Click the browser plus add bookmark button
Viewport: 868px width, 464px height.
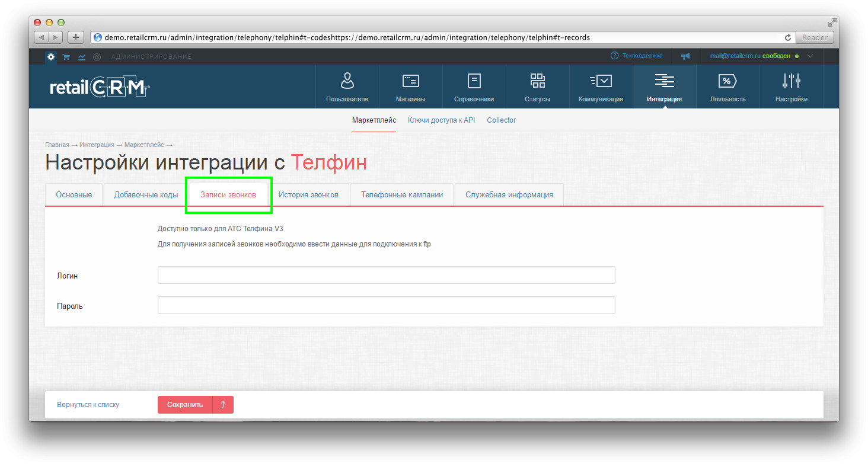pos(76,37)
